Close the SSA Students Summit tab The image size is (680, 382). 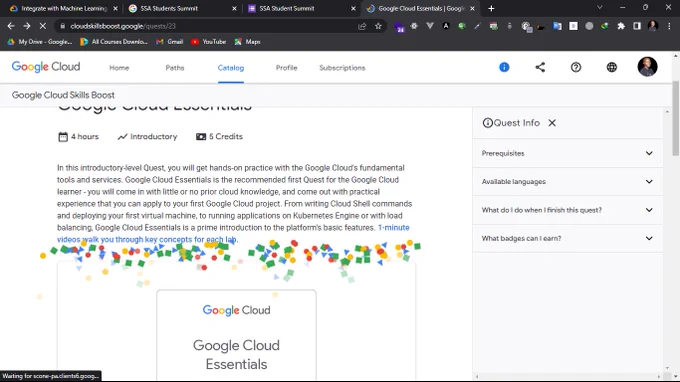pos(234,8)
